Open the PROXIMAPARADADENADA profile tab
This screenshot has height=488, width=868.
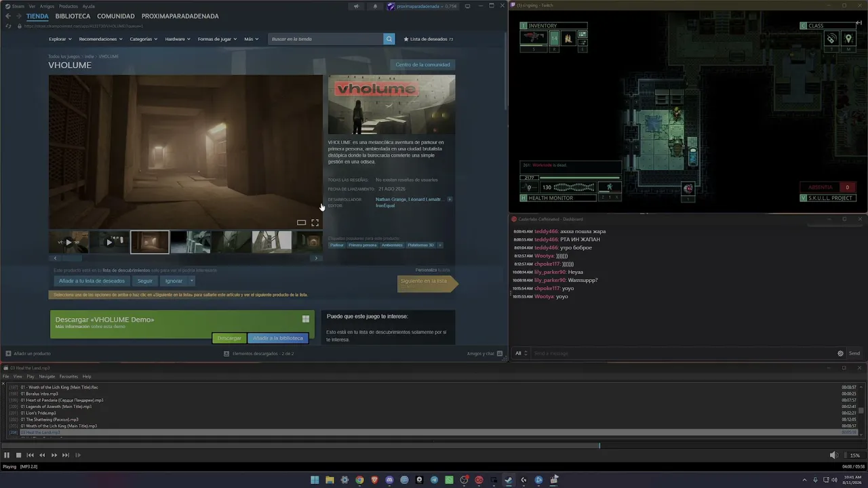[180, 16]
